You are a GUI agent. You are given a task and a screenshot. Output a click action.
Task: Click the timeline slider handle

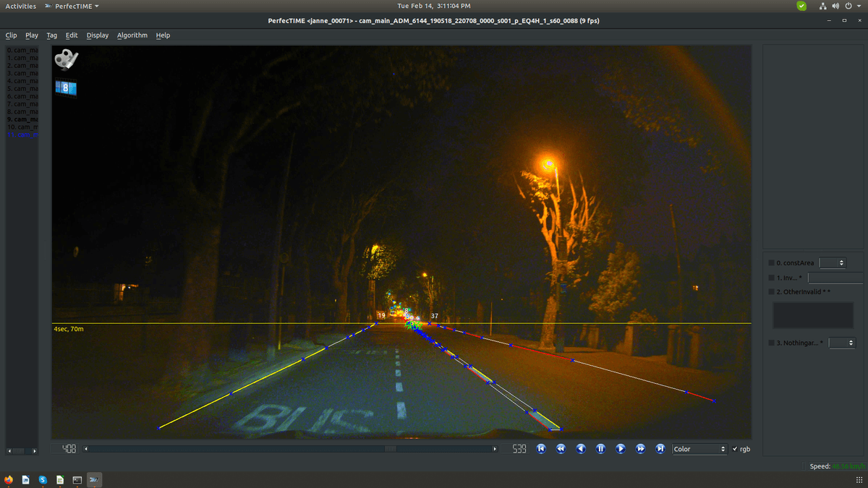(390, 449)
